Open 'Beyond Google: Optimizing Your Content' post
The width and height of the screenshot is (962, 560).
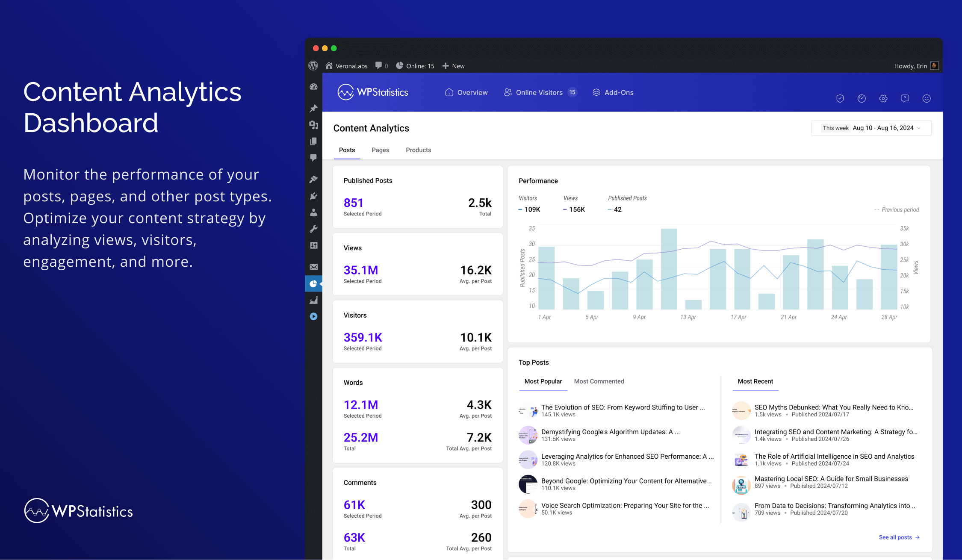tap(626, 481)
